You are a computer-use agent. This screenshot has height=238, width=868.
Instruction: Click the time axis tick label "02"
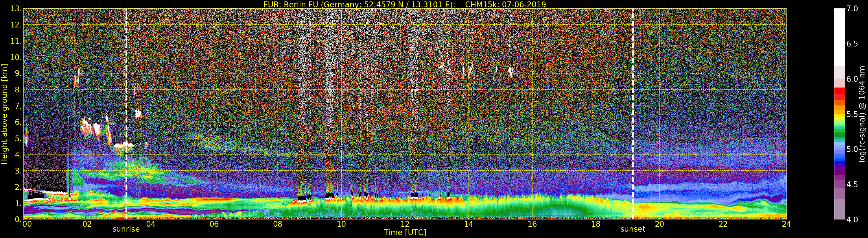(87, 224)
